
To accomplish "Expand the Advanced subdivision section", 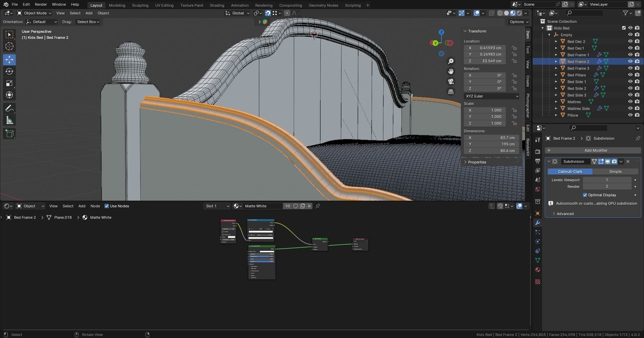I will click(565, 214).
